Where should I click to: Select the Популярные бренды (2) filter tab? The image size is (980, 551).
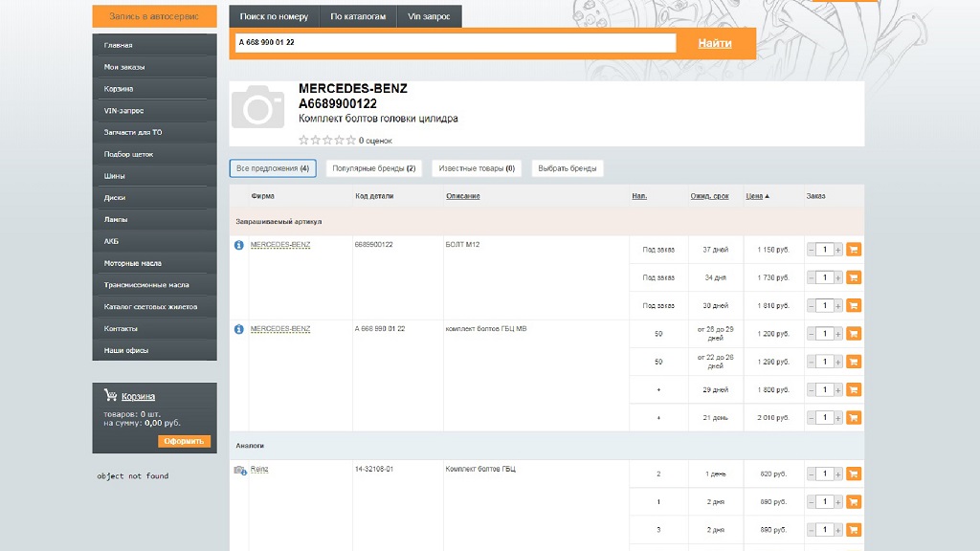click(373, 168)
